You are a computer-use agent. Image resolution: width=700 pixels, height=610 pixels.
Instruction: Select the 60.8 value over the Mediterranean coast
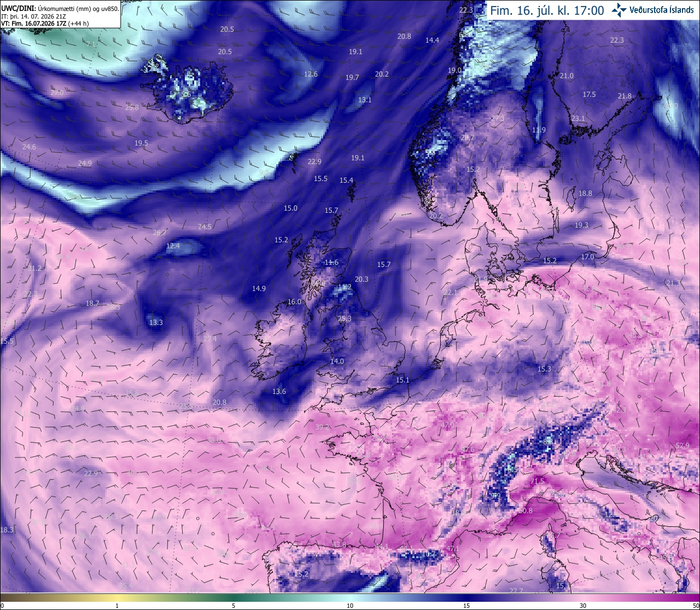[525, 510]
